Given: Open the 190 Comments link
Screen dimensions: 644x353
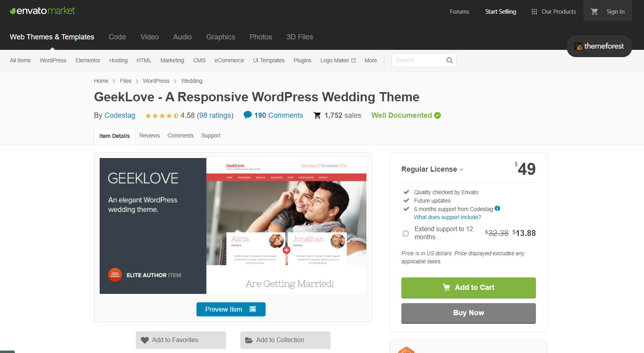Looking at the screenshot, I should click(278, 115).
